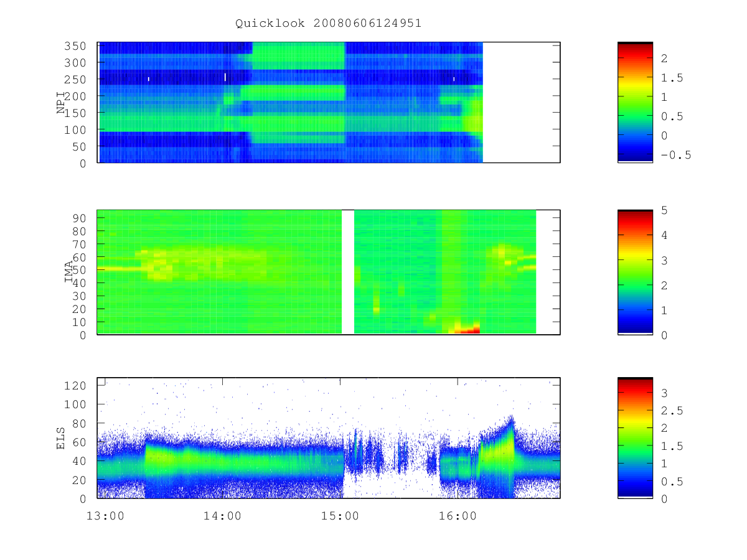Select the NPI axis label
Screen dimensions: 747x560
(61, 103)
